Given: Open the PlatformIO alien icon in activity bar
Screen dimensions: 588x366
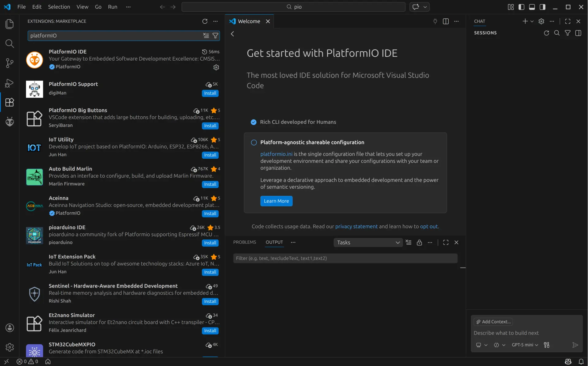Looking at the screenshot, I should point(9,122).
